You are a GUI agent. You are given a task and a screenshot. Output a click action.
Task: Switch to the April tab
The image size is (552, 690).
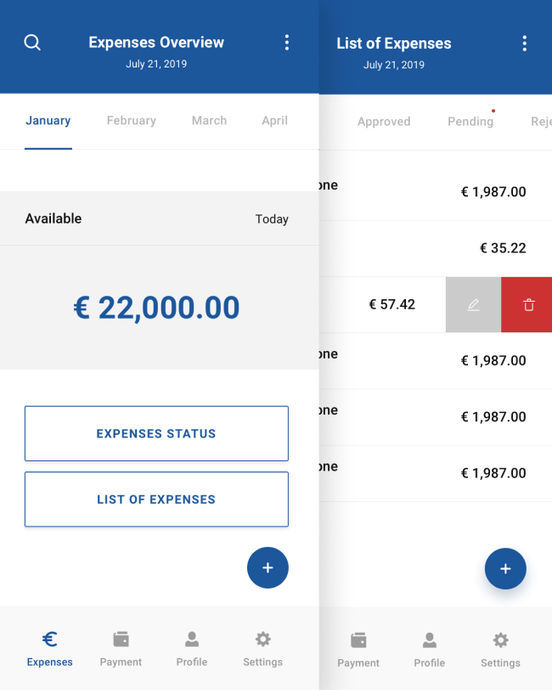click(275, 121)
